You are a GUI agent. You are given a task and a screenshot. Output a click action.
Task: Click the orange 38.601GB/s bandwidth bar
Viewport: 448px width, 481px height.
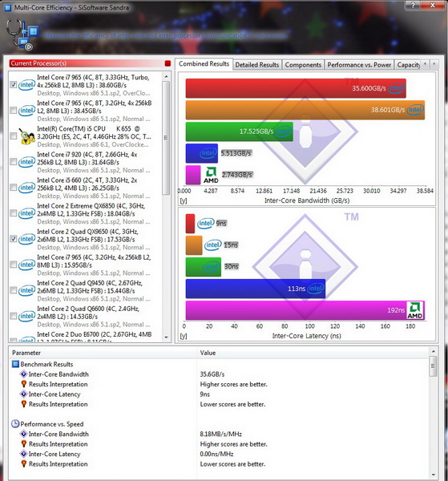click(305, 110)
